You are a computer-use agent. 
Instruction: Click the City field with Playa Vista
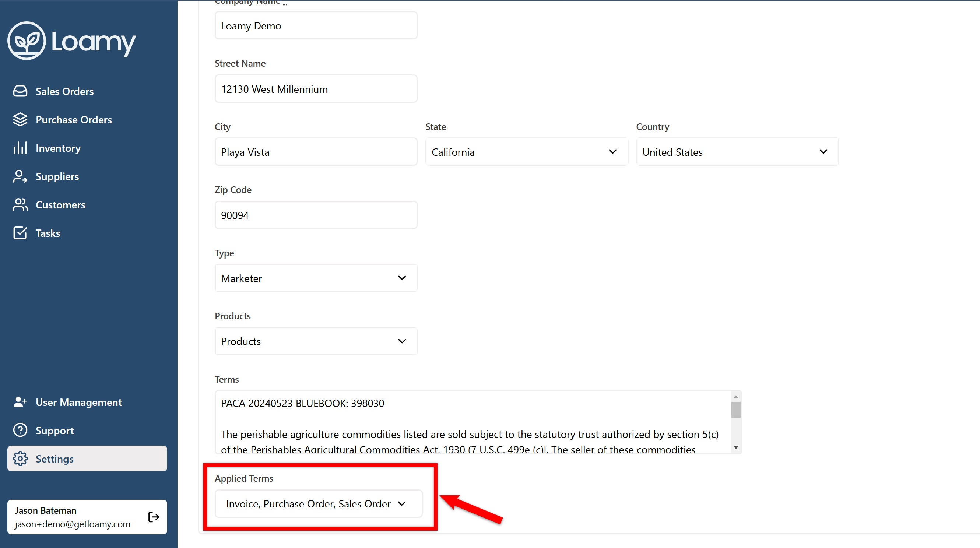point(316,152)
